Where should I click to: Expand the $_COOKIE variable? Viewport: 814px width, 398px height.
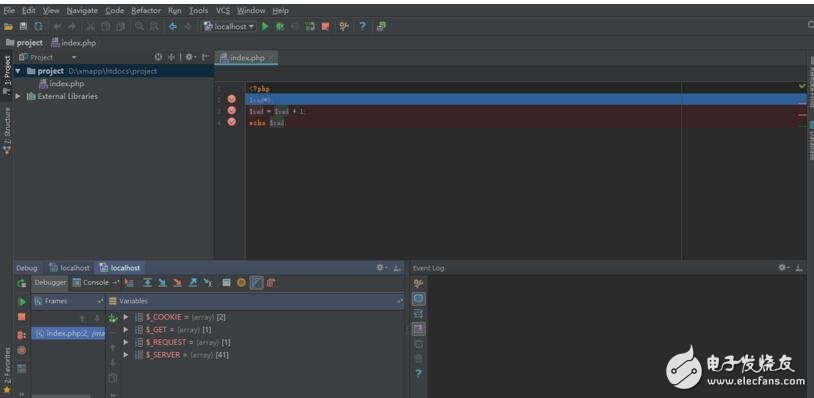pos(126,317)
